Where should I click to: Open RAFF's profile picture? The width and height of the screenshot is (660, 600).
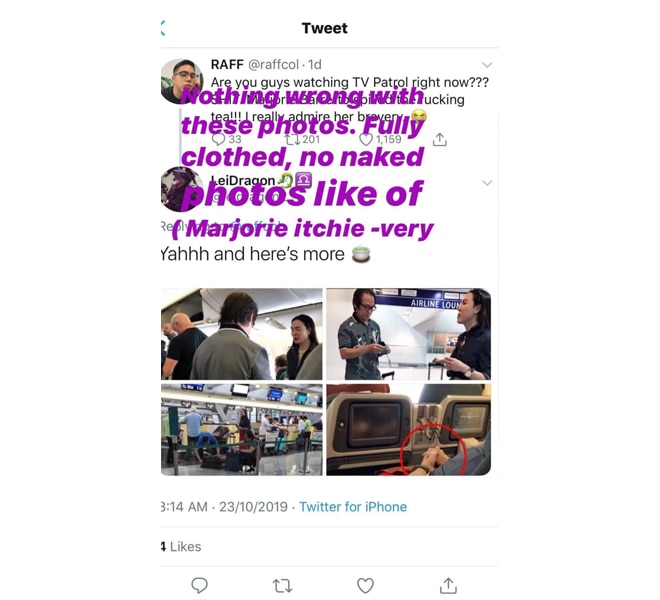[x=181, y=81]
